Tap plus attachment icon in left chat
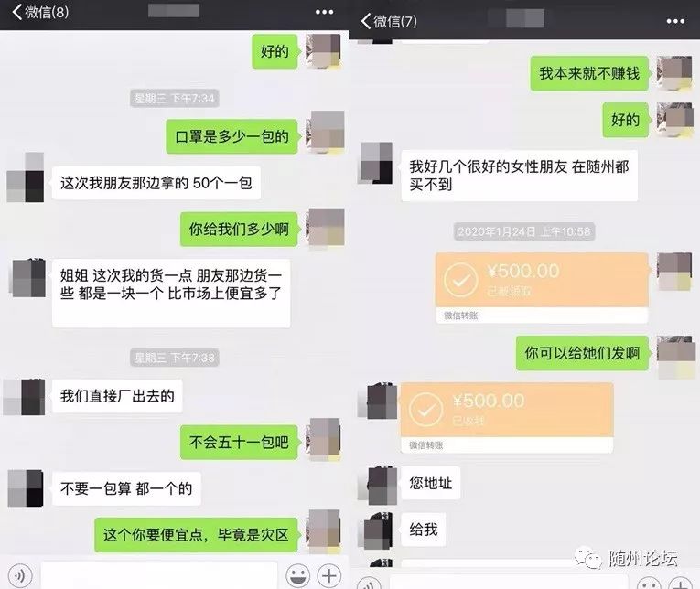 (329, 575)
